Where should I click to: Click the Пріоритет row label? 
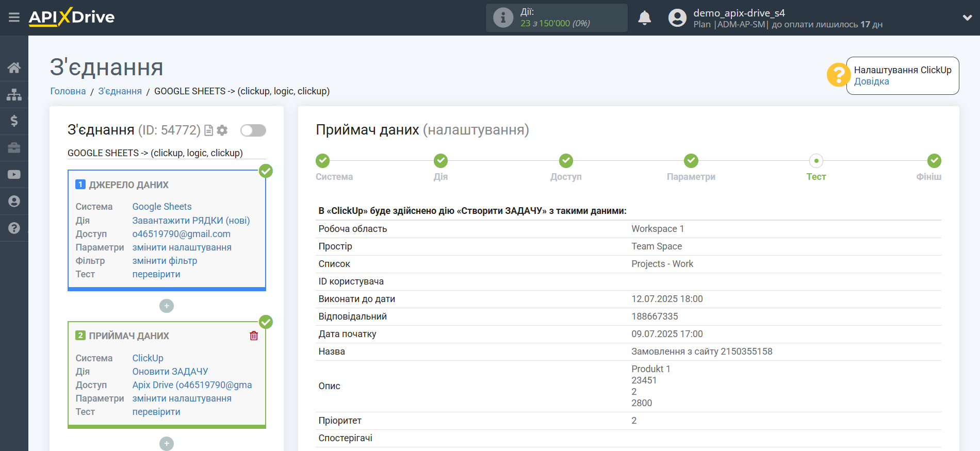(x=340, y=421)
